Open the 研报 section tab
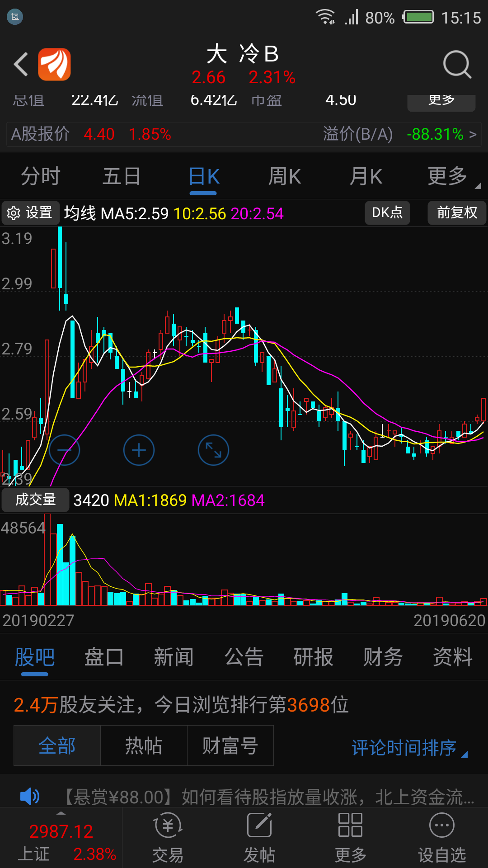 tap(314, 657)
